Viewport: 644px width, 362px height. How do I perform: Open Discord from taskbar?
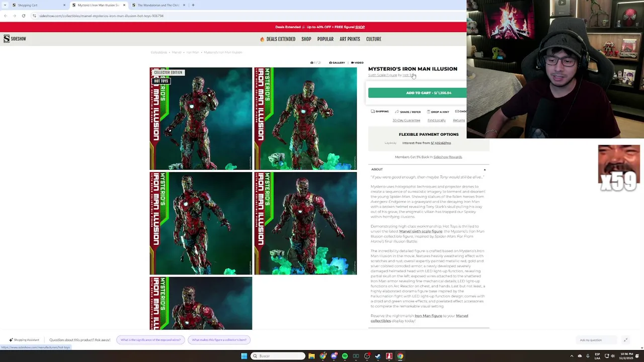334,356
